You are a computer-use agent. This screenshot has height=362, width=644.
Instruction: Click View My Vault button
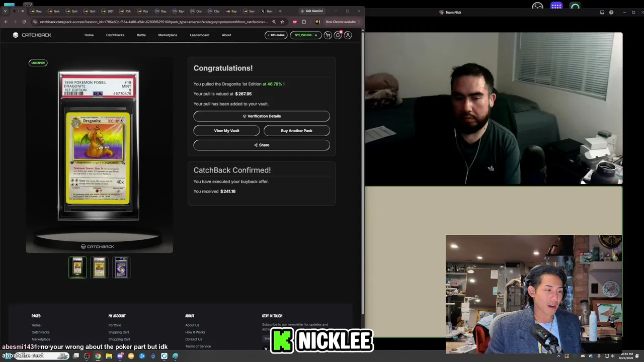[x=226, y=131]
